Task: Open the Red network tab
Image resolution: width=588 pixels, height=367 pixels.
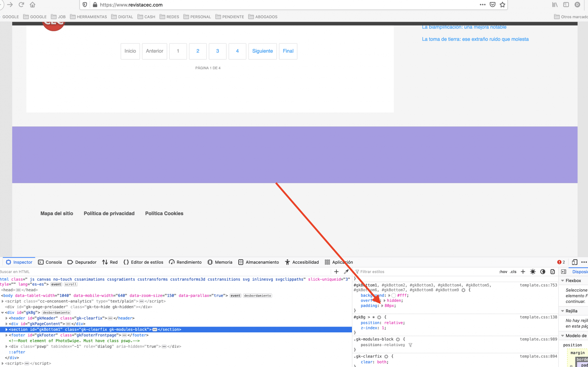Action: [110, 262]
